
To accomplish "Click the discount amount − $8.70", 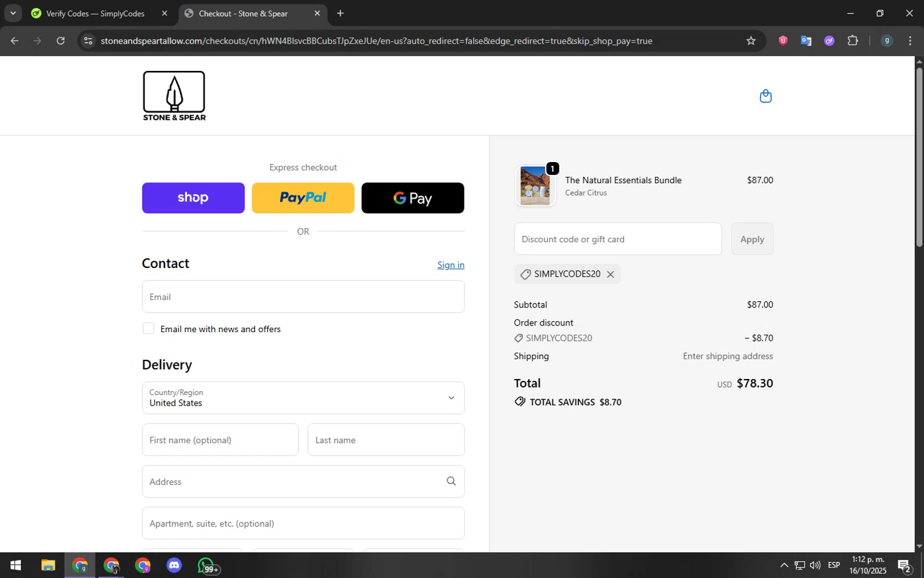I will pyautogui.click(x=758, y=338).
